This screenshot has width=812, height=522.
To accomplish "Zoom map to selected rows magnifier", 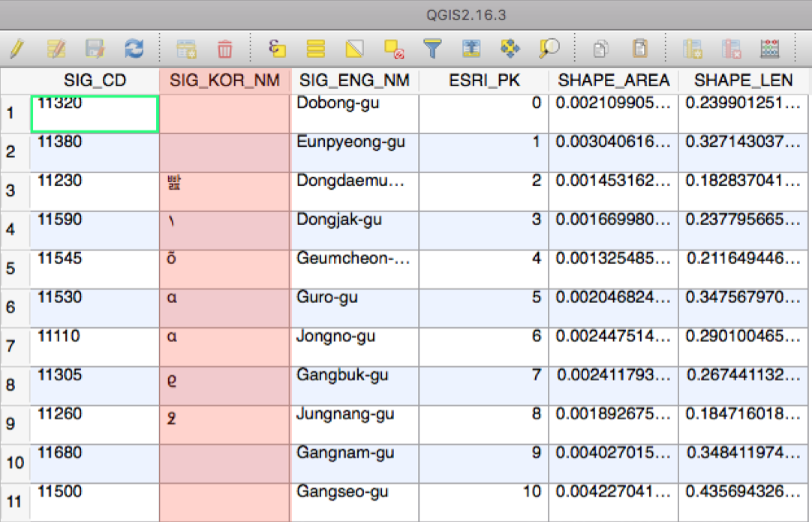I will pos(549,49).
